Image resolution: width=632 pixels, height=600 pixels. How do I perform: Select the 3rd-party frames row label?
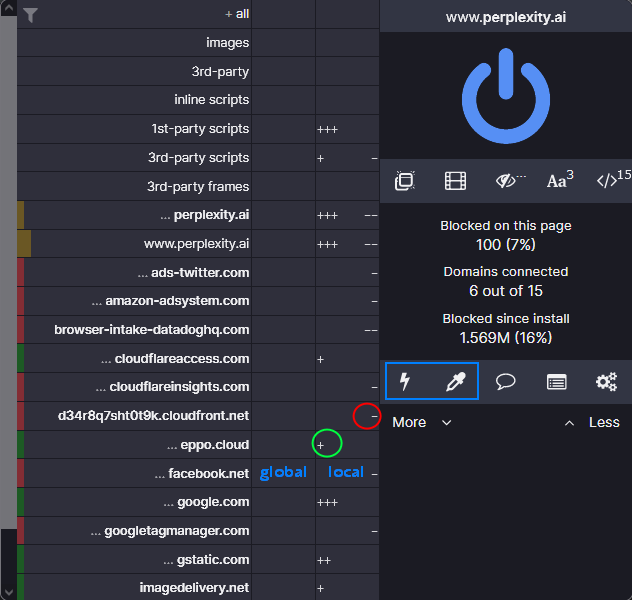[x=198, y=187]
